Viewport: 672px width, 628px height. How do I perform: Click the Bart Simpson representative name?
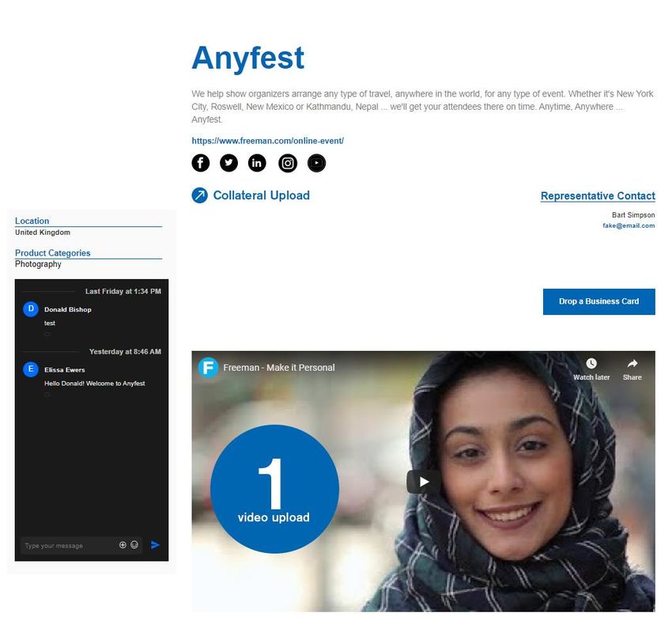633,215
